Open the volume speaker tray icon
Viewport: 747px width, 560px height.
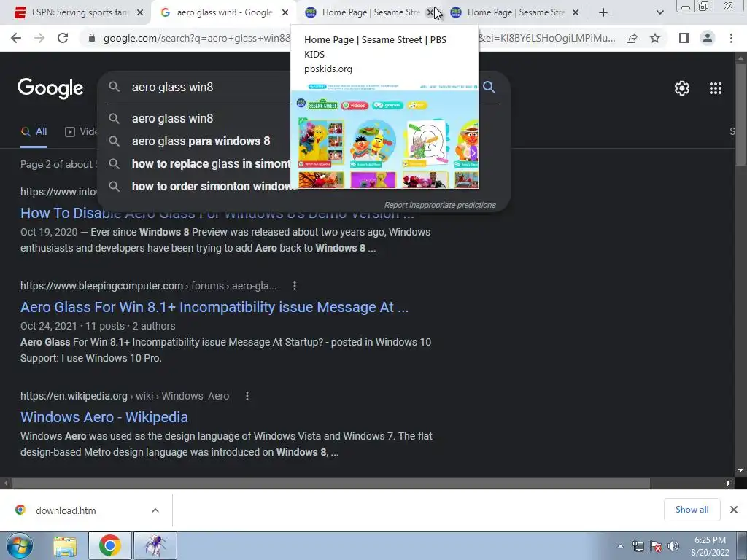tap(673, 546)
